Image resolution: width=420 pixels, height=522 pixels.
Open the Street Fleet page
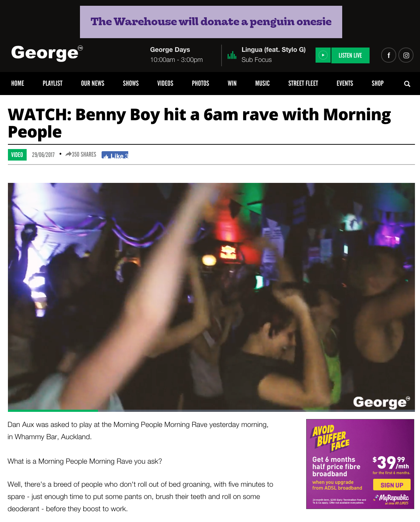[x=303, y=83]
